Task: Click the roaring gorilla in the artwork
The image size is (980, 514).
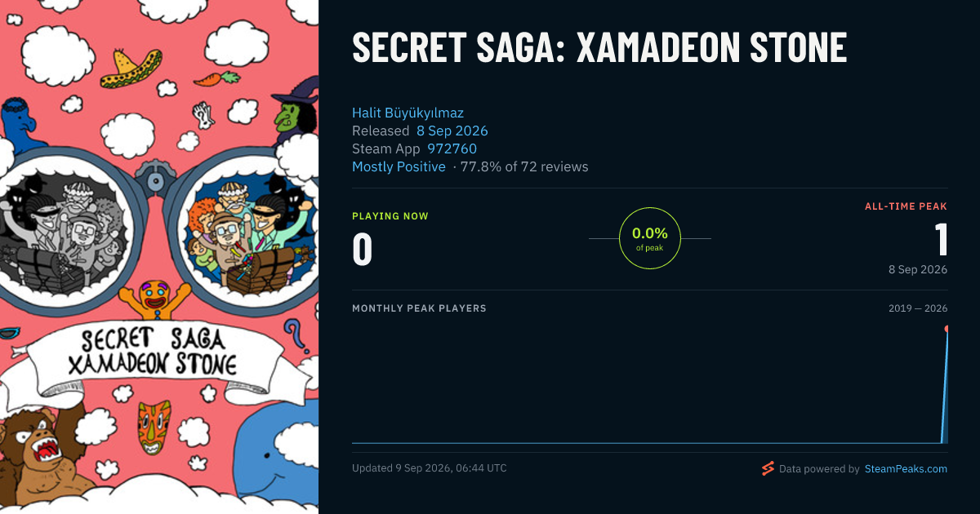Action: click(x=41, y=453)
